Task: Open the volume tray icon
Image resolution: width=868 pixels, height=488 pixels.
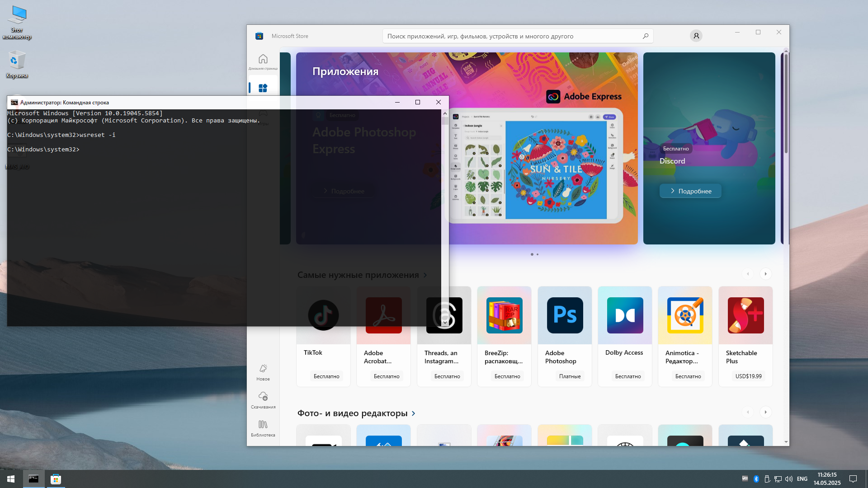Action: [789, 479]
